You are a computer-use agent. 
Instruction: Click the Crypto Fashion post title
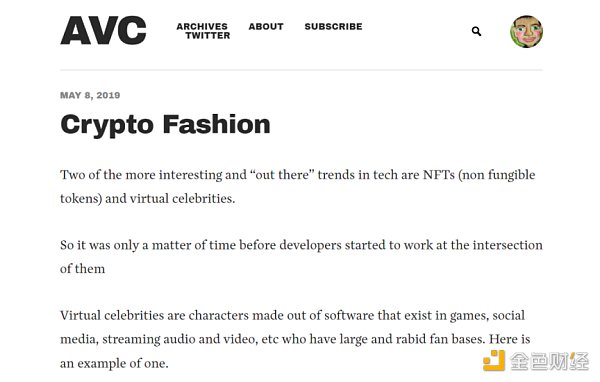coord(165,124)
